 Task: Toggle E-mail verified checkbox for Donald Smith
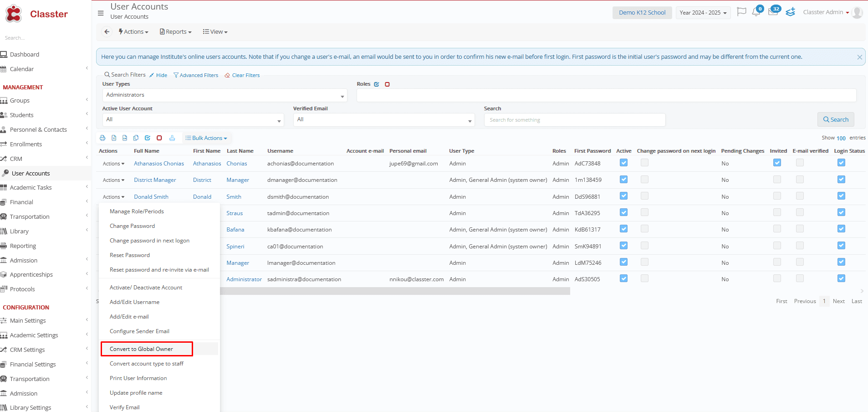(x=800, y=196)
